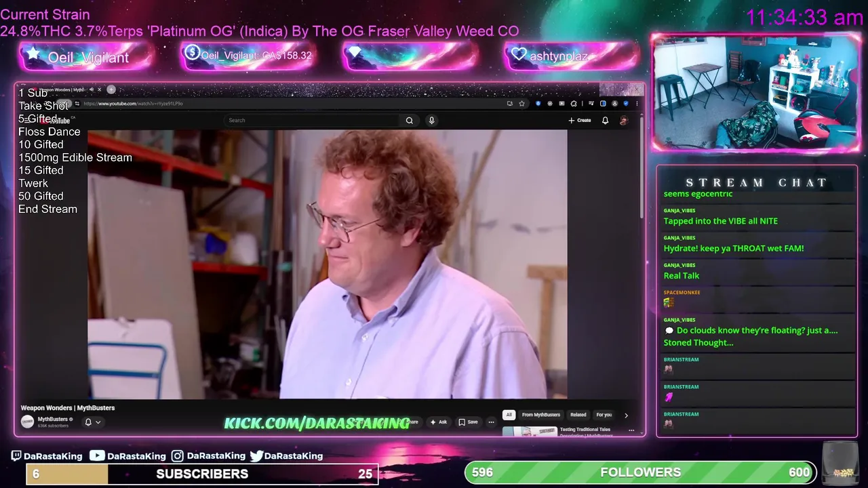This screenshot has height=488, width=868.
Task: Click the 'End Stream' goal text
Action: click(47, 209)
